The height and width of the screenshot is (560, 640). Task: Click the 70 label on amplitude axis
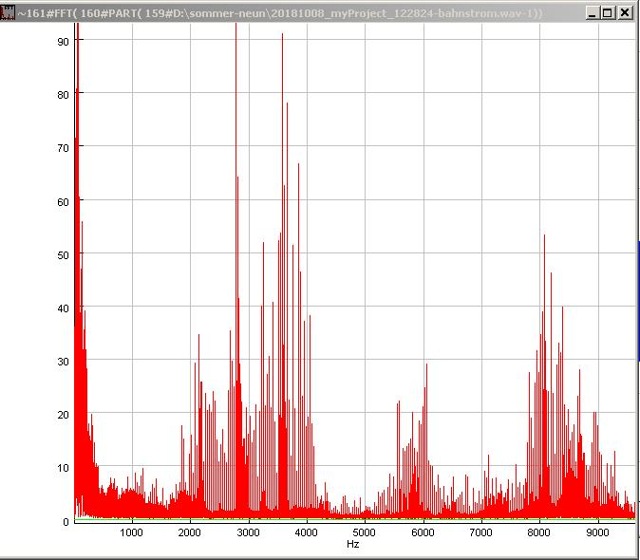pos(63,148)
